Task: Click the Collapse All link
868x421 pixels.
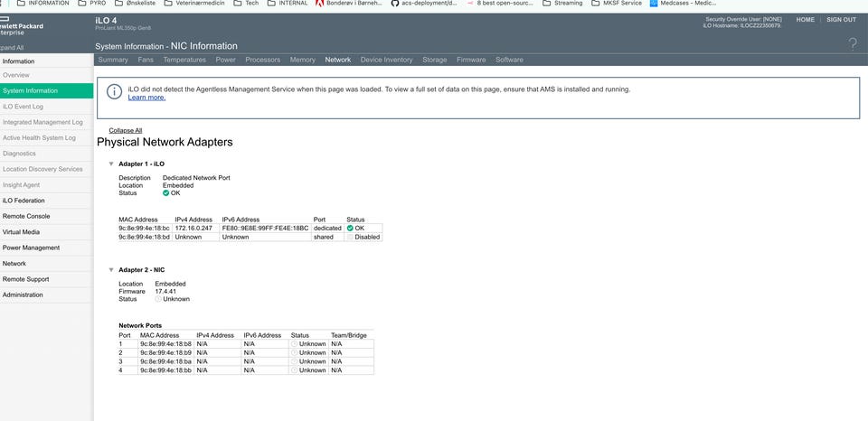Action: (x=125, y=131)
